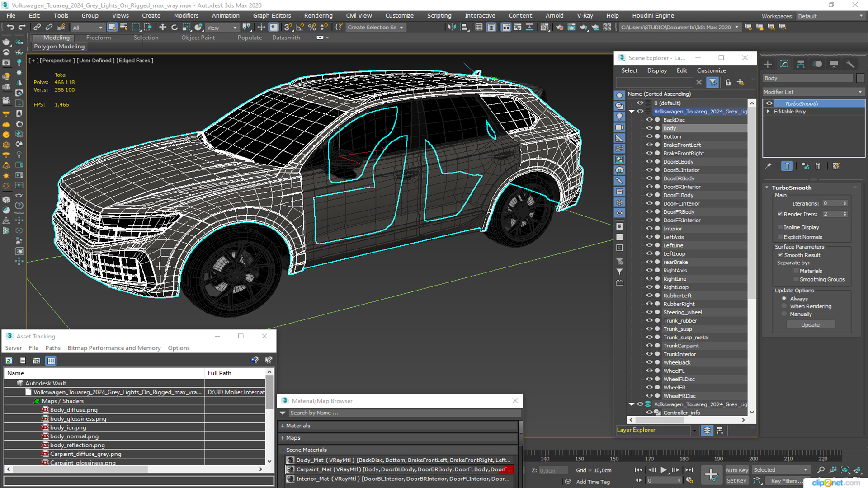Viewport: 868px width, 488px height.
Task: Toggle the Percent Snap button
Action: click(x=312, y=28)
